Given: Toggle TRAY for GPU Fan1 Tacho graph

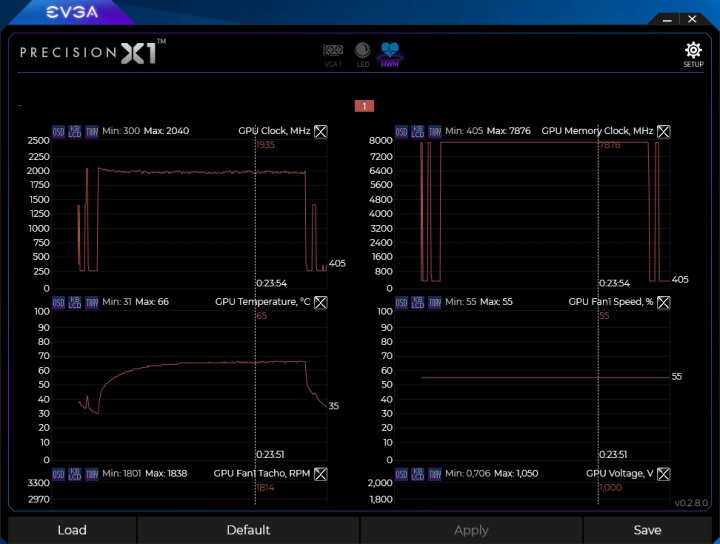Looking at the screenshot, I should 92,474.
